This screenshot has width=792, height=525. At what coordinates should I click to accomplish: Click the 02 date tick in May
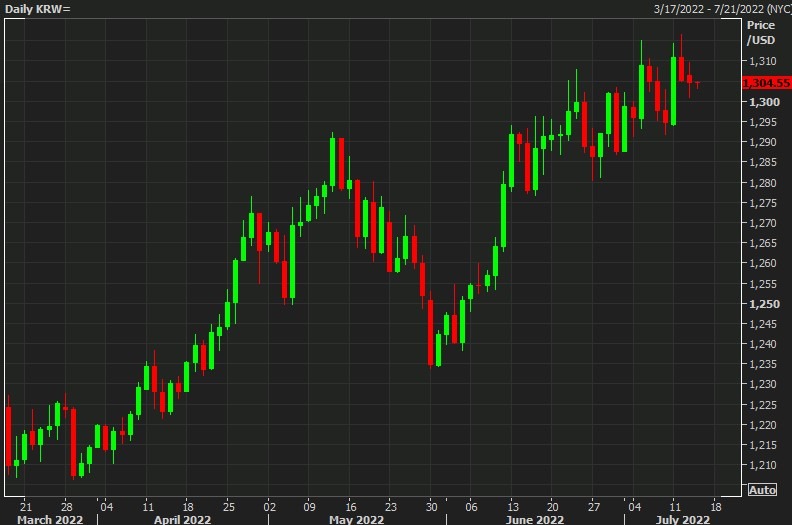pos(270,506)
